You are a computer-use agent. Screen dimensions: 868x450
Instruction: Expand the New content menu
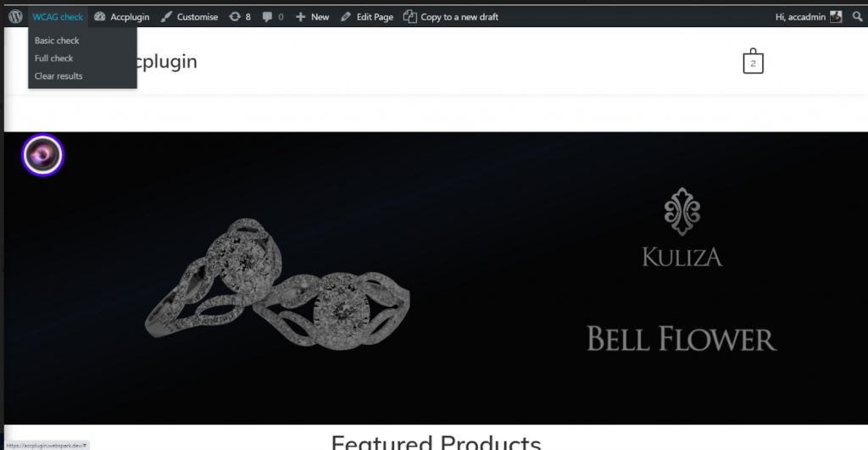pyautogui.click(x=312, y=17)
